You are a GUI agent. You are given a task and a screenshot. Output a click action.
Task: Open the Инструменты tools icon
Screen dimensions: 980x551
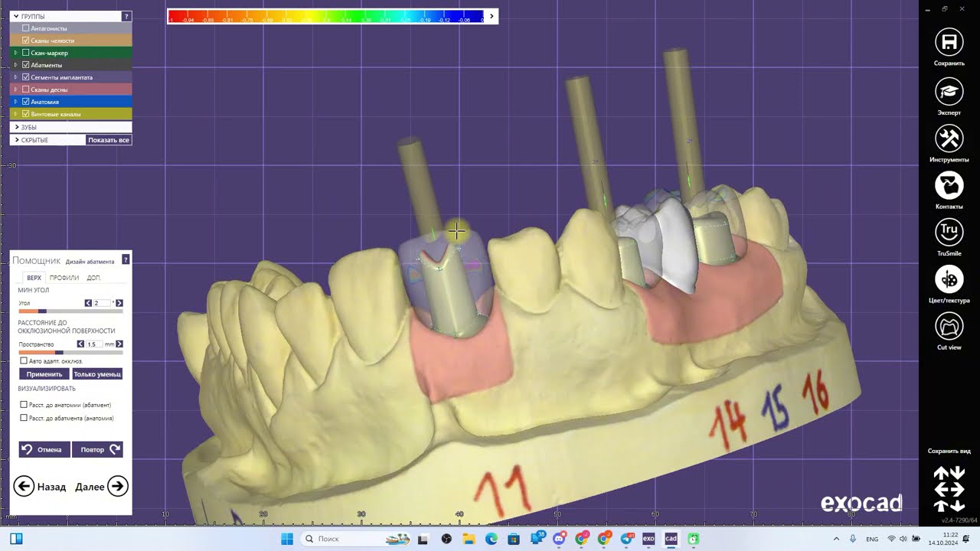[x=949, y=139]
